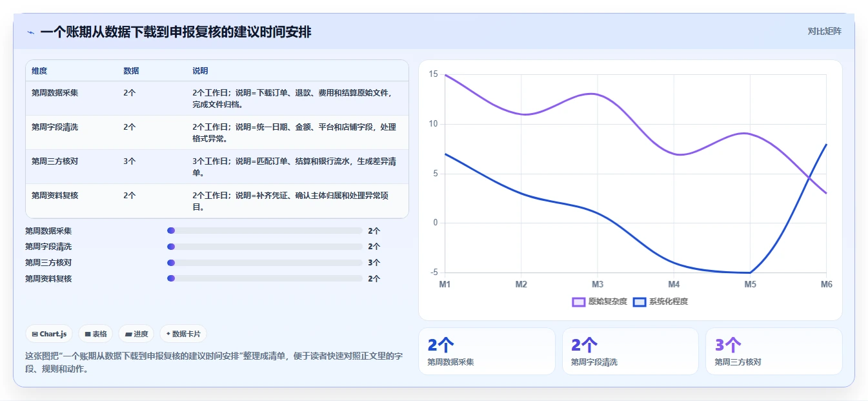Select the 第周数据采集 table row cell

(55, 93)
